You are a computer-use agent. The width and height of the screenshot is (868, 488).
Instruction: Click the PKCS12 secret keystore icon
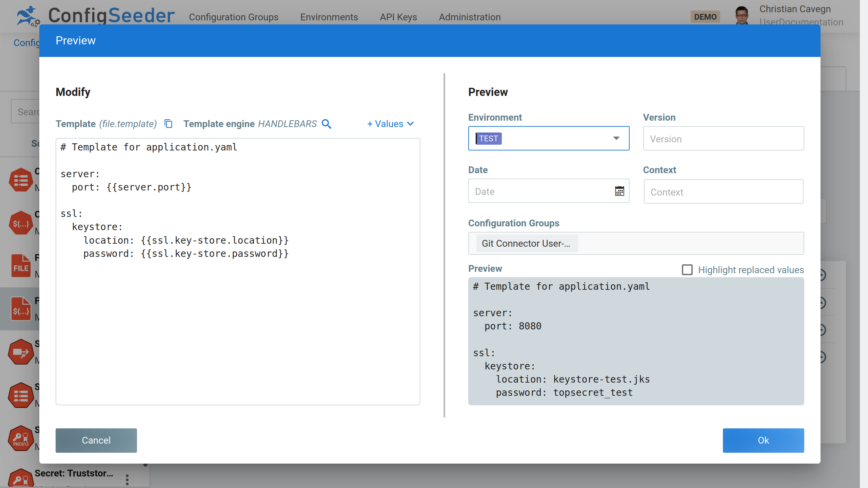pos(21,438)
